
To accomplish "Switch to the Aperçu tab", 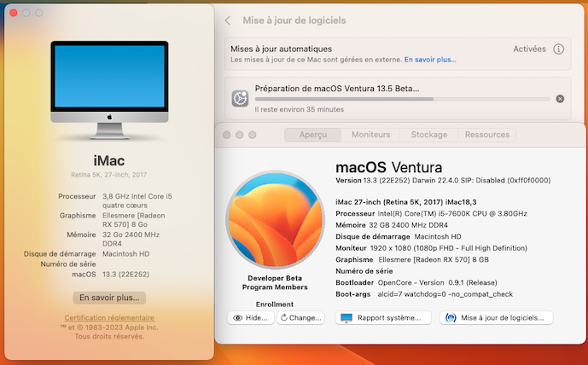I will click(x=312, y=135).
